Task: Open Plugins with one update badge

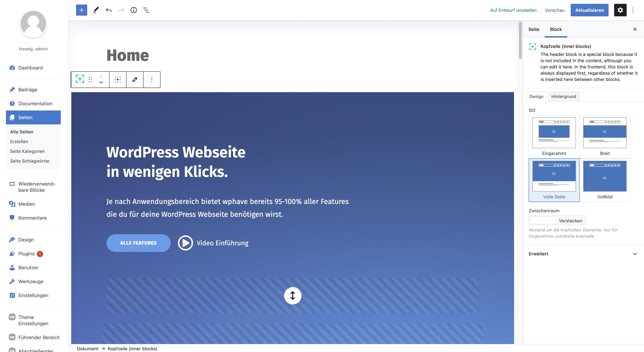Action: tap(33, 254)
